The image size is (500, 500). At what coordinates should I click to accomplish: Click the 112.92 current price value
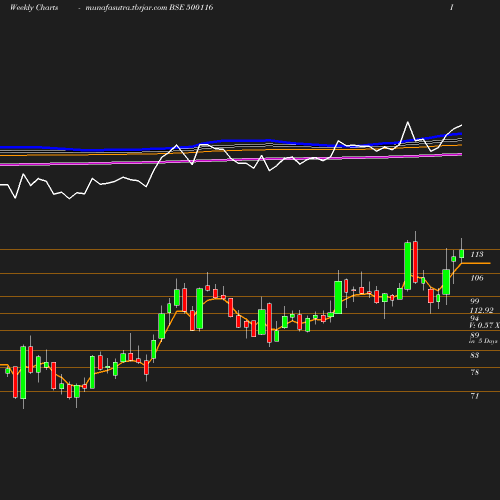coord(482,310)
